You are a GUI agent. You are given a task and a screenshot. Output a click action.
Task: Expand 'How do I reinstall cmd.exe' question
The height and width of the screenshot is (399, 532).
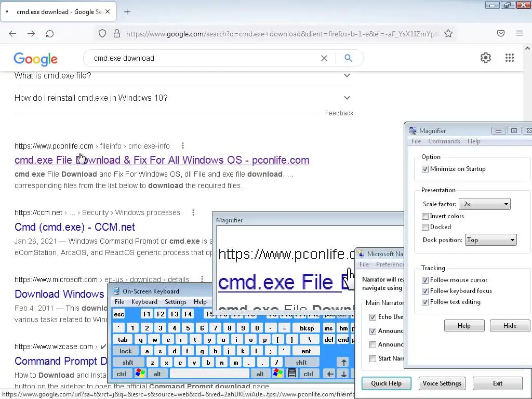(x=347, y=98)
